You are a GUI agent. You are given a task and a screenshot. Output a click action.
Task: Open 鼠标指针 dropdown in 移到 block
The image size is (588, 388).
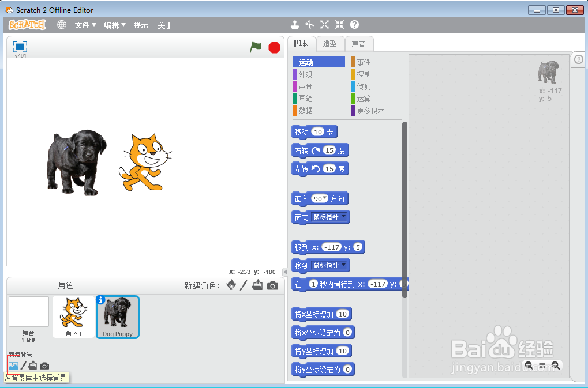pos(329,265)
